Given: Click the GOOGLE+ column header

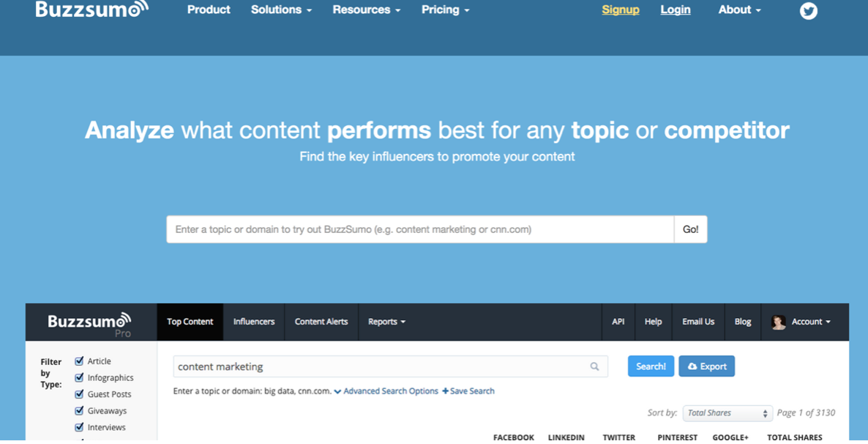Looking at the screenshot, I should 730,437.
